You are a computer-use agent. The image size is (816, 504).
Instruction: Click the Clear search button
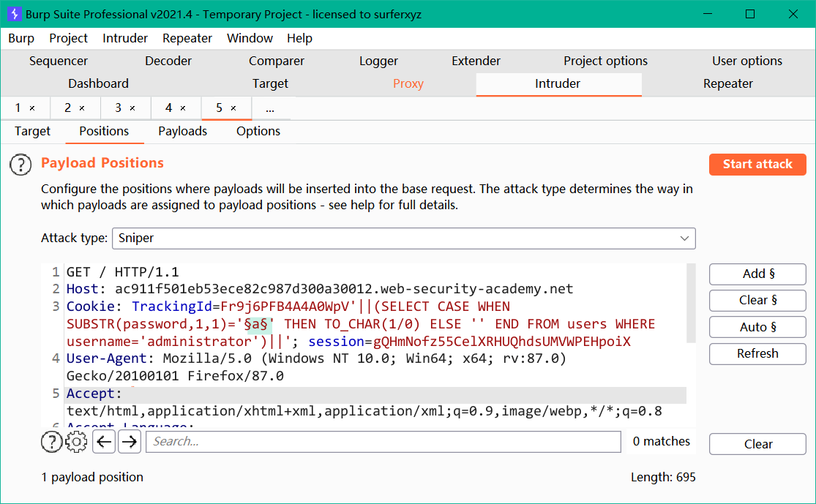757,444
